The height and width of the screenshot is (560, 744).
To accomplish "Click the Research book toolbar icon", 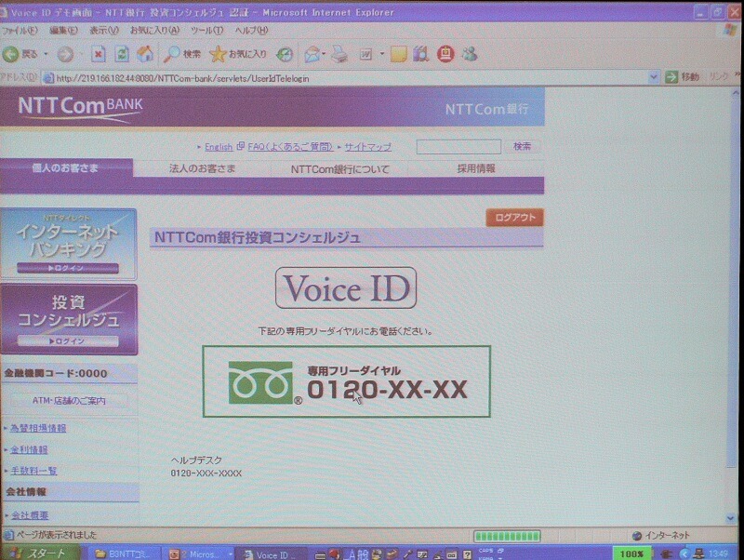I will [420, 54].
